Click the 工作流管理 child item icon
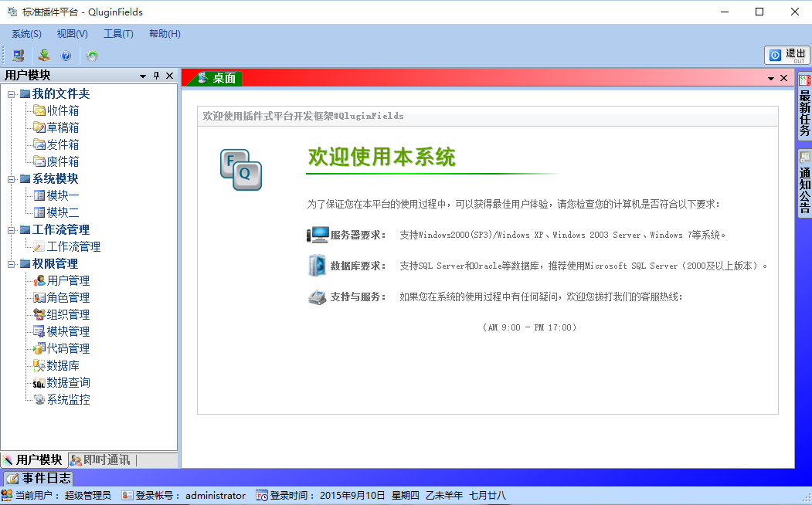The height and width of the screenshot is (505, 812). (x=39, y=246)
